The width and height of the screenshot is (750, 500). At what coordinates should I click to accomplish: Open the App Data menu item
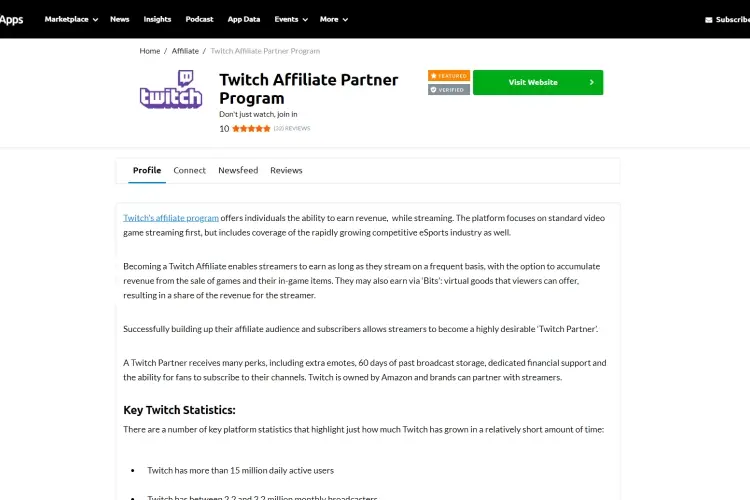[x=244, y=19]
